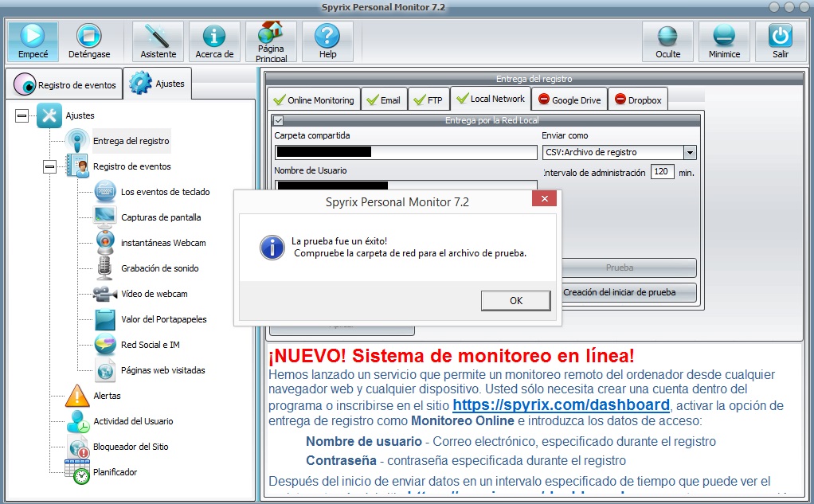Click the Alertas warning triangle icon
This screenshot has height=504, width=814.
tap(77, 396)
